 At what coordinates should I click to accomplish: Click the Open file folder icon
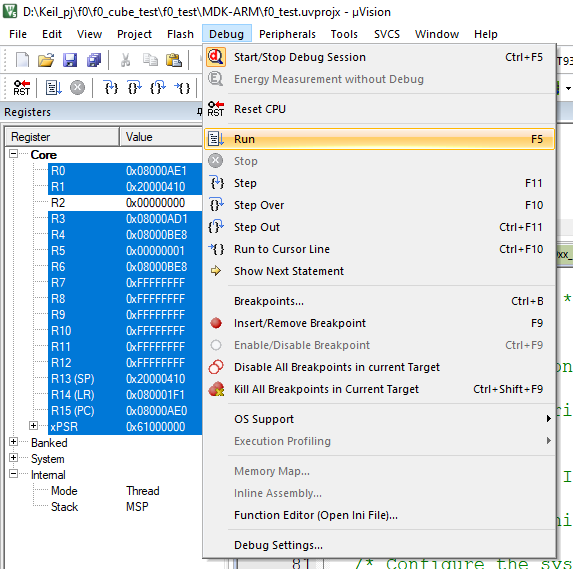click(46, 60)
